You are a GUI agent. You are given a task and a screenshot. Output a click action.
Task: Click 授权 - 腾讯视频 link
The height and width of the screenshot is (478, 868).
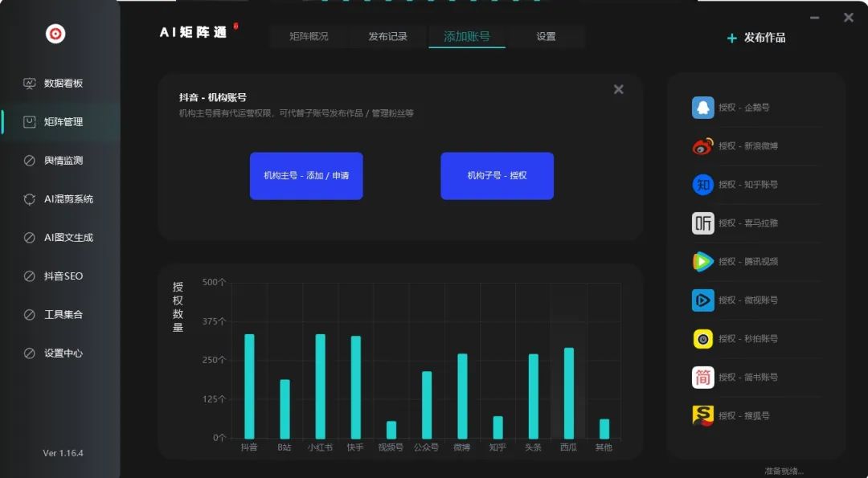(x=748, y=262)
